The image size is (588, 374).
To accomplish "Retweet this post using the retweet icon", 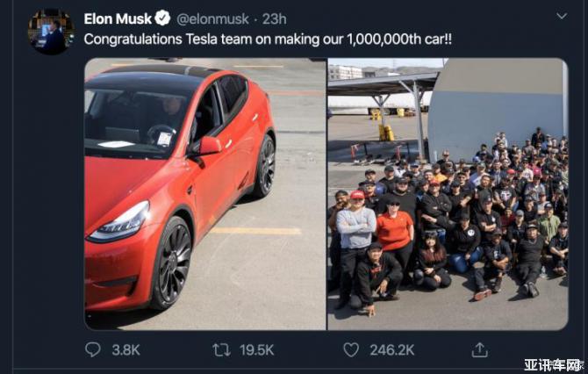I will pyautogui.click(x=222, y=349).
